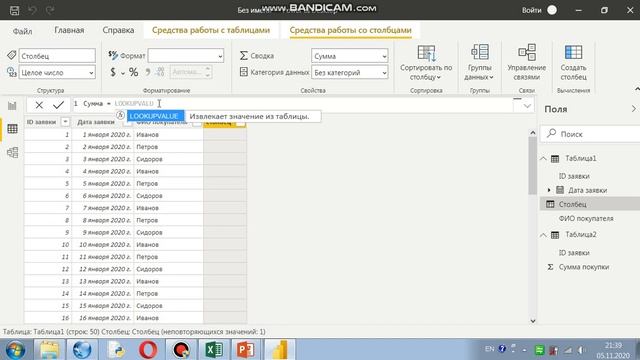640x360 pixels.
Task: Open ID заявки column filter dropdown
Action: click(x=65, y=122)
